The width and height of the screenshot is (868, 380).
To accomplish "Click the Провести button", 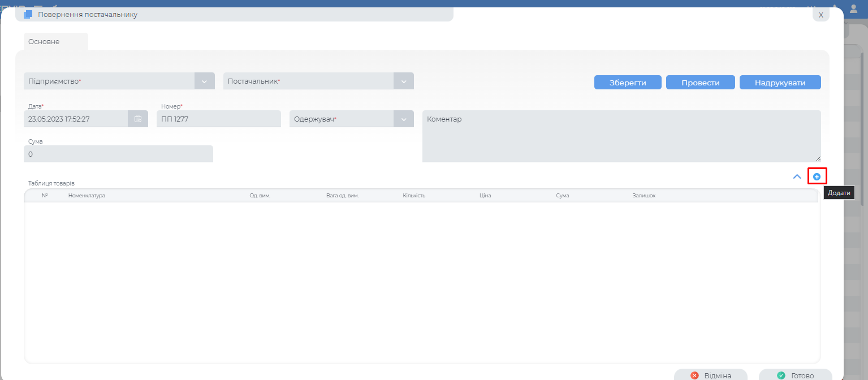I will click(x=700, y=83).
